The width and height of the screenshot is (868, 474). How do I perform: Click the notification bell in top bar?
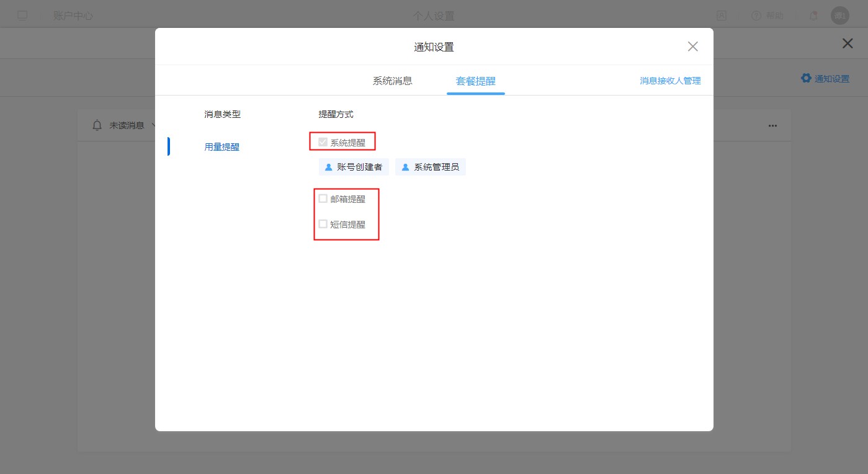point(813,16)
